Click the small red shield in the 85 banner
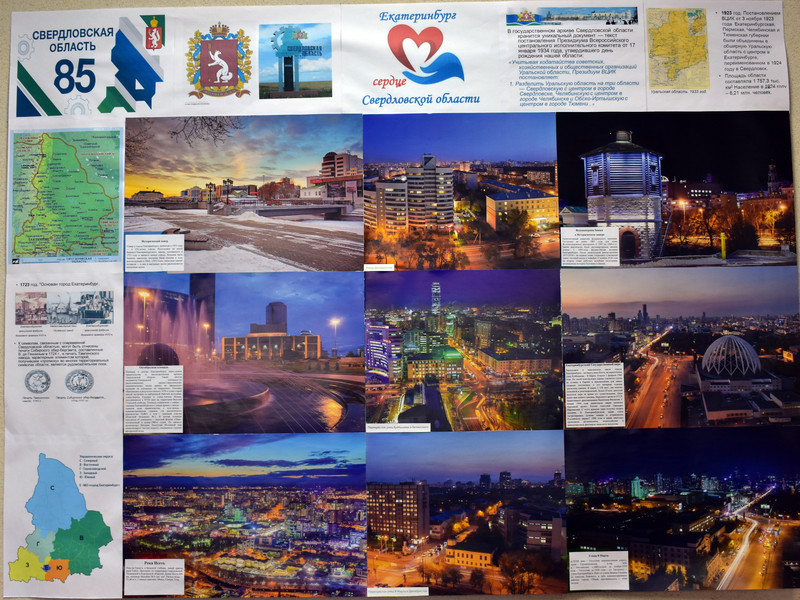800x600 pixels. [x=153, y=33]
